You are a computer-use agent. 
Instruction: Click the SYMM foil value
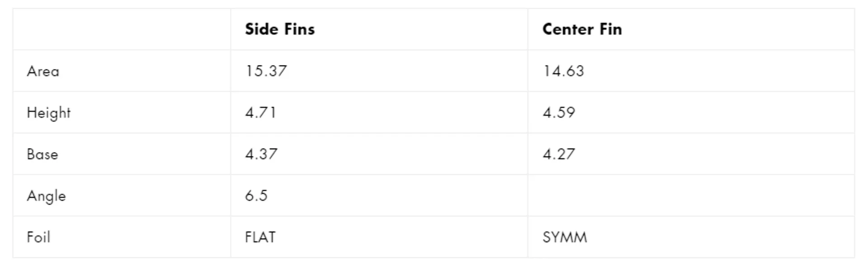565,237
